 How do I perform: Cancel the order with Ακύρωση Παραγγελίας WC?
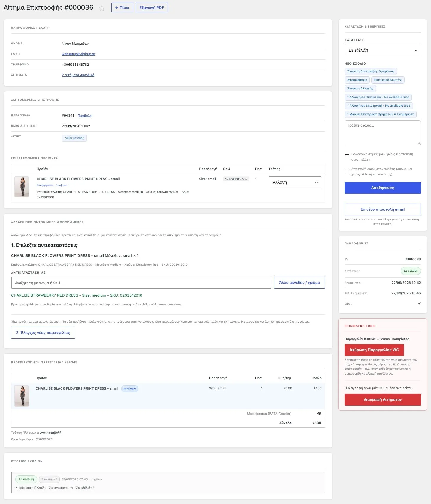click(374, 350)
